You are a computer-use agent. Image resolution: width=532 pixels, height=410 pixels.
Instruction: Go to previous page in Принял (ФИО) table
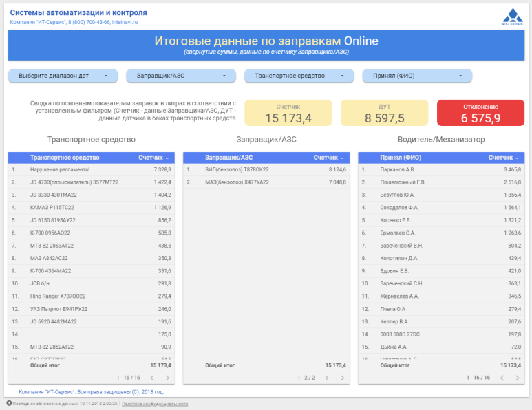[502, 378]
